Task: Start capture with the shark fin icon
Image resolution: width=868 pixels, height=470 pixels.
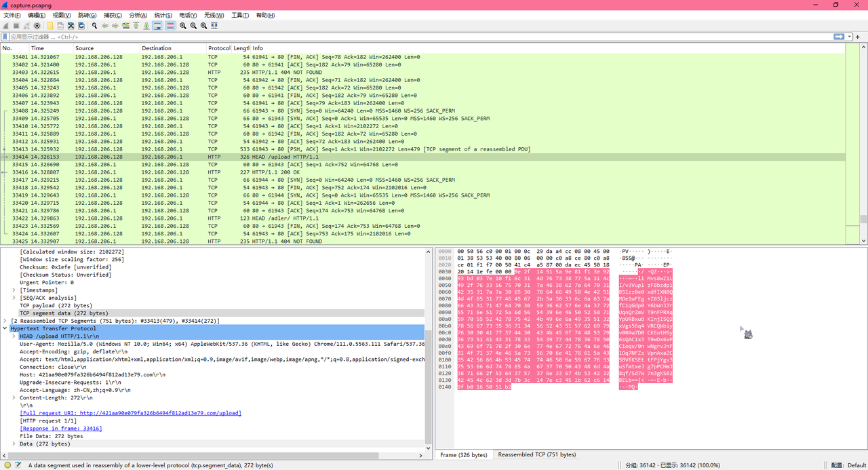Action: [6, 26]
